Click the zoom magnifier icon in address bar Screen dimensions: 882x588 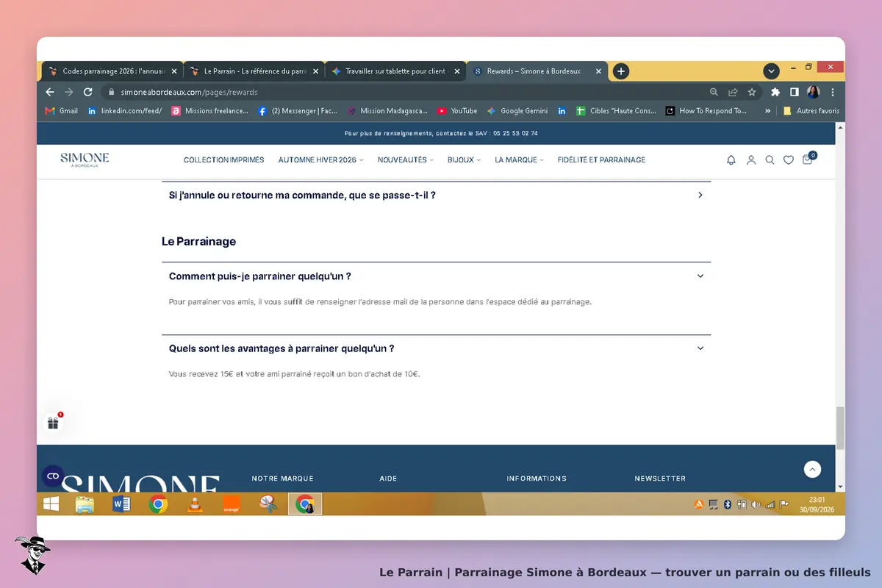714,93
